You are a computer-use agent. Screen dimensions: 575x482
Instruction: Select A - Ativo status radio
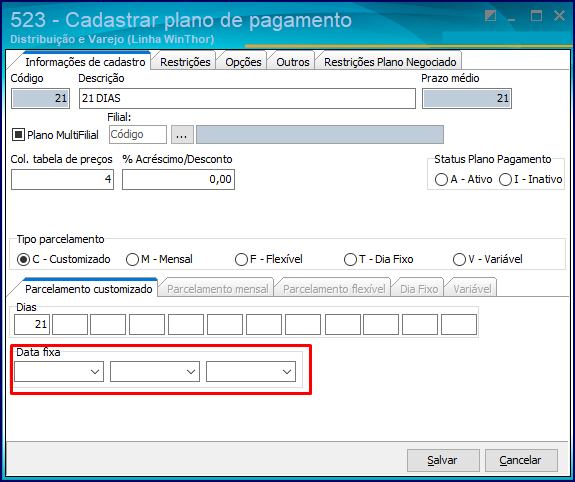441,179
